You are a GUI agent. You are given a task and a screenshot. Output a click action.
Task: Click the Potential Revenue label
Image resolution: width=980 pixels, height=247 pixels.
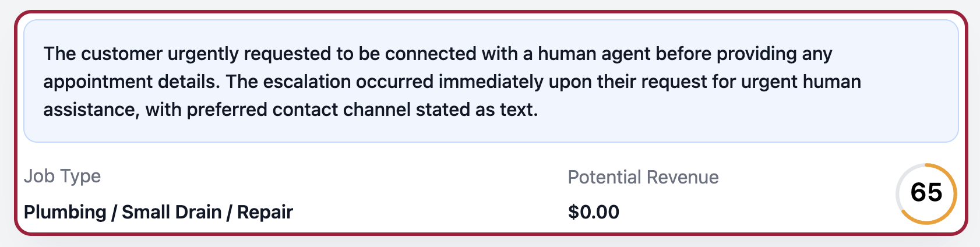(643, 177)
